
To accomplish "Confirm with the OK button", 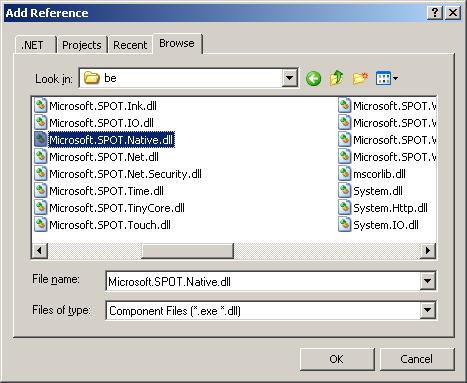I will [x=337, y=359].
